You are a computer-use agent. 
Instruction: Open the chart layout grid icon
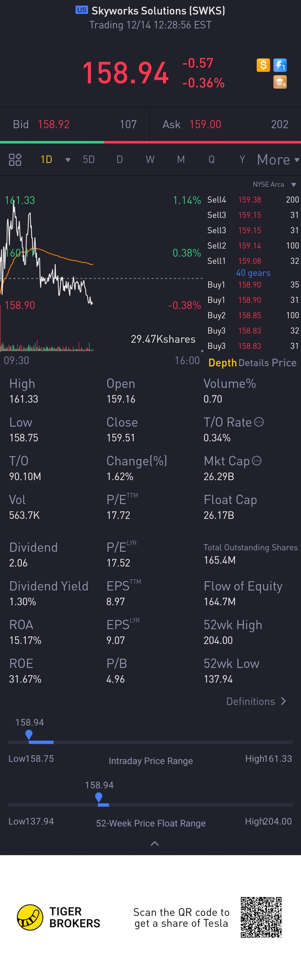[15, 159]
